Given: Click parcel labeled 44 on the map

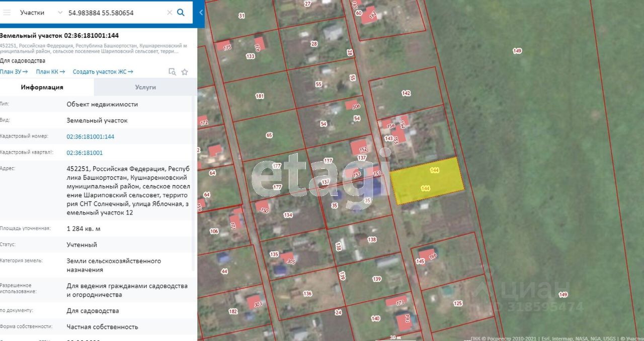Looking at the screenshot, I should (224, 271).
